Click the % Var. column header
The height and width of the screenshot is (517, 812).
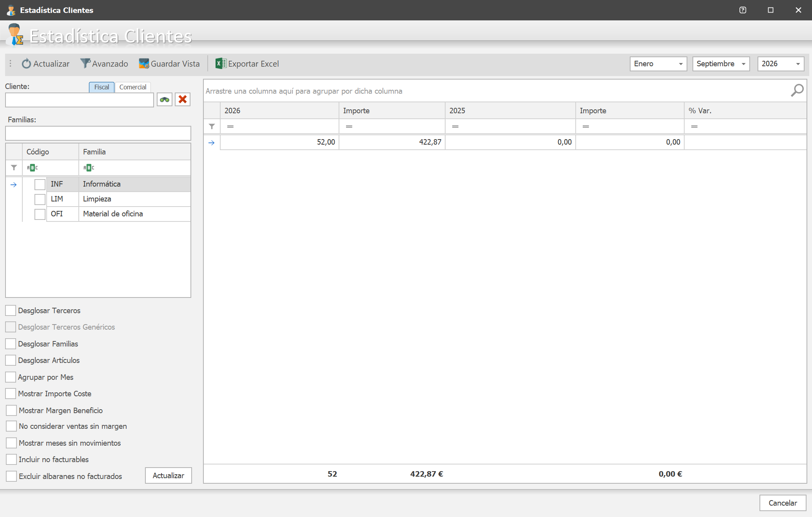click(x=745, y=111)
